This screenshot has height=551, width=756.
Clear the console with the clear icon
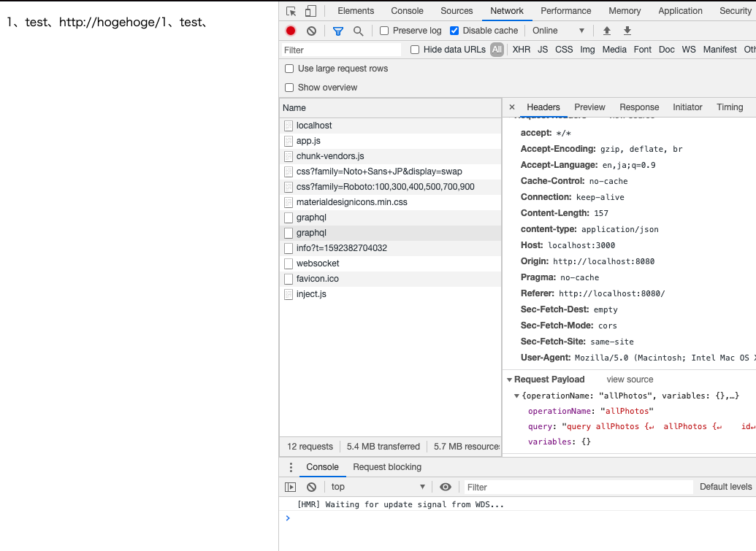[311, 487]
